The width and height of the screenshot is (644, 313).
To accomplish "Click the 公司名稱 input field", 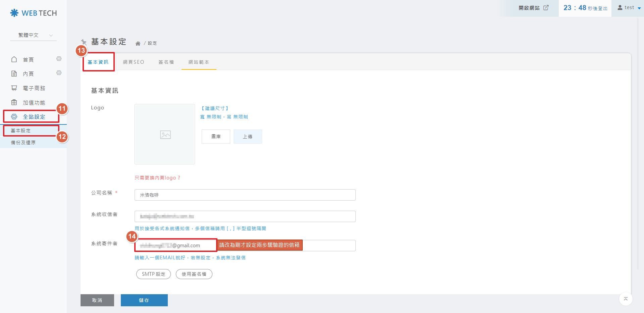I will point(245,195).
